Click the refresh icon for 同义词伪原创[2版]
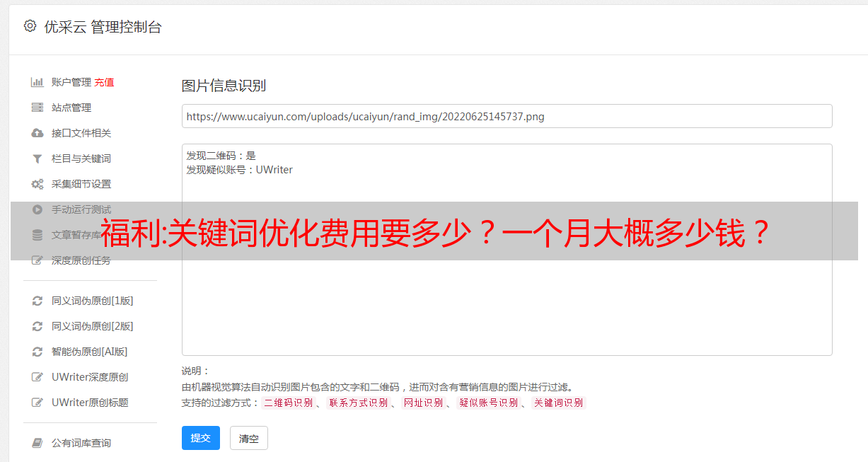The width and height of the screenshot is (868, 462). point(37,326)
